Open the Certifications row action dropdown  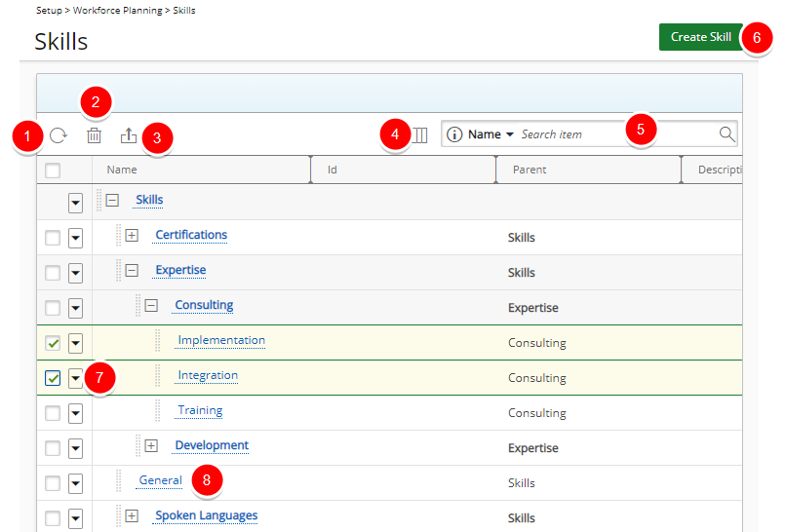tap(76, 238)
